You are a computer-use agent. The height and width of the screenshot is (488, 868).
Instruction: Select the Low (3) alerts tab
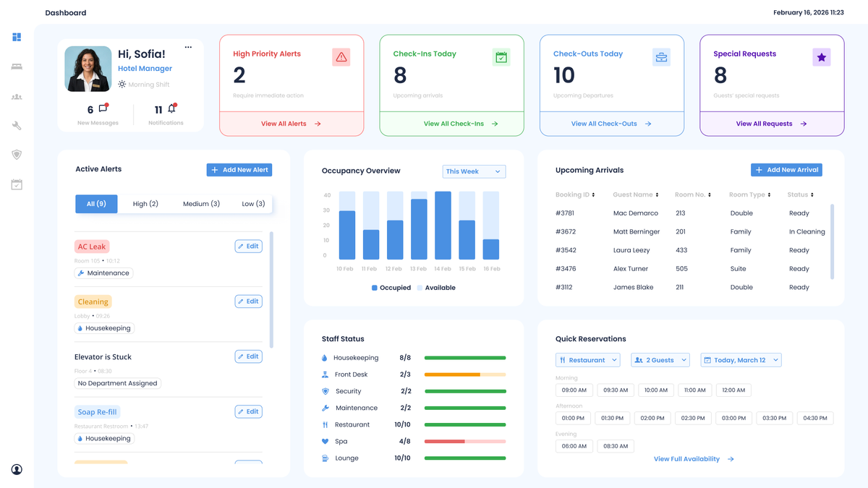pyautogui.click(x=253, y=204)
